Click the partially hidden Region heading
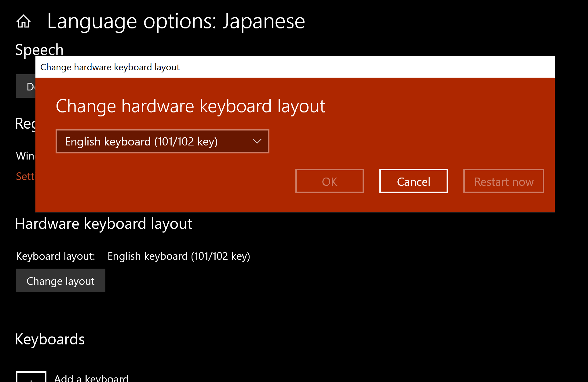 click(x=25, y=124)
